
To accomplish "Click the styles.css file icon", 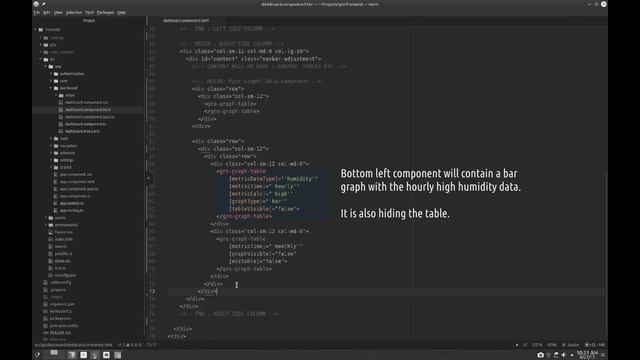I will tap(51, 261).
